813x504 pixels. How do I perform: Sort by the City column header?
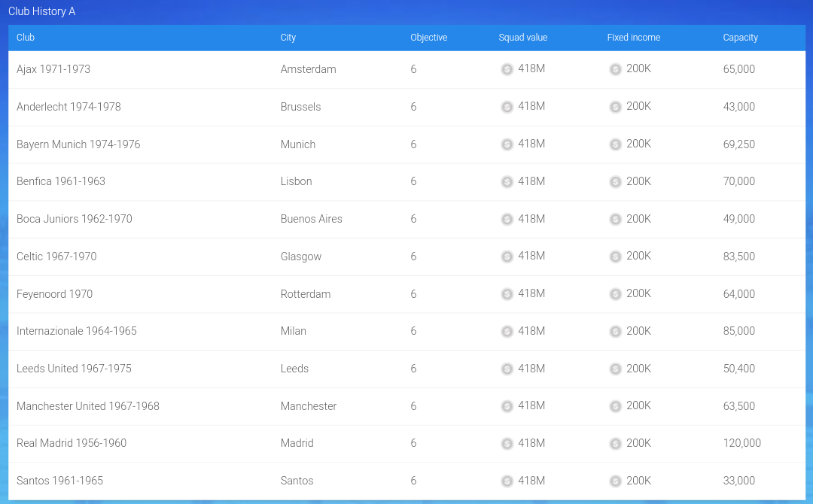(x=288, y=38)
